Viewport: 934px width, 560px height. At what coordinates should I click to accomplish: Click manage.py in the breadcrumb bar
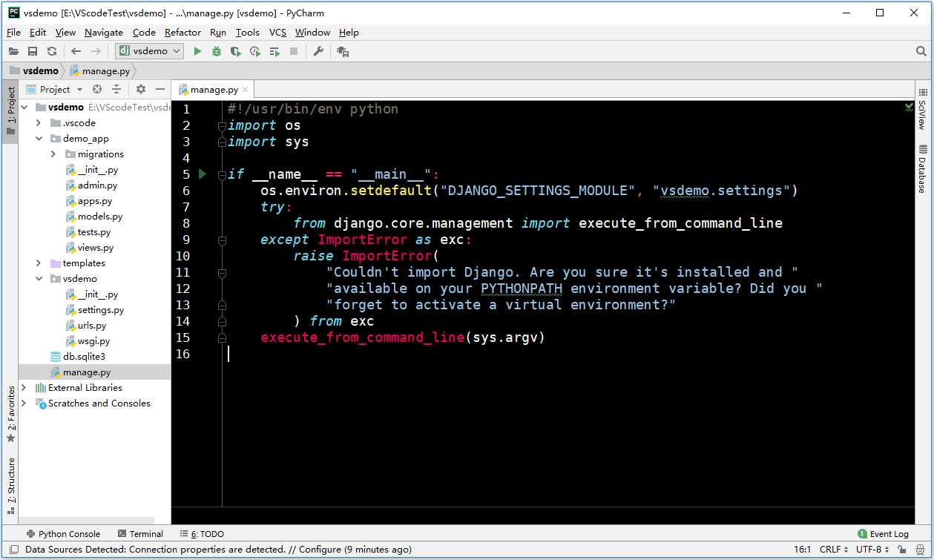coord(99,70)
